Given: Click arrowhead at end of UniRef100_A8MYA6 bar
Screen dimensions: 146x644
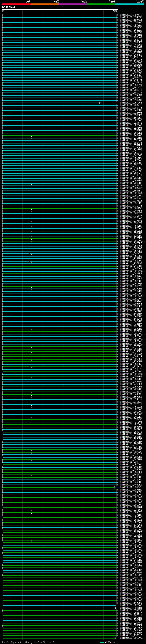Looking at the screenshot, I should (x=115, y=608).
